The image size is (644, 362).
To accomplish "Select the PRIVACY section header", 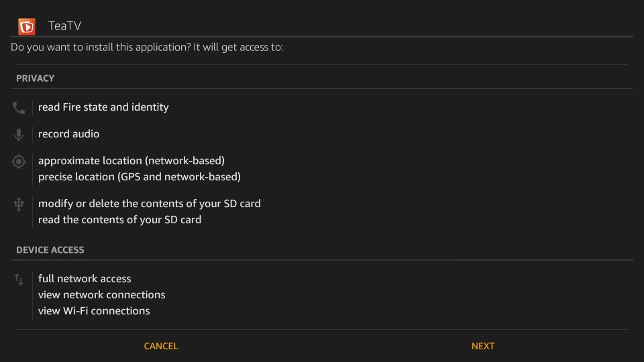I will click(x=36, y=78).
